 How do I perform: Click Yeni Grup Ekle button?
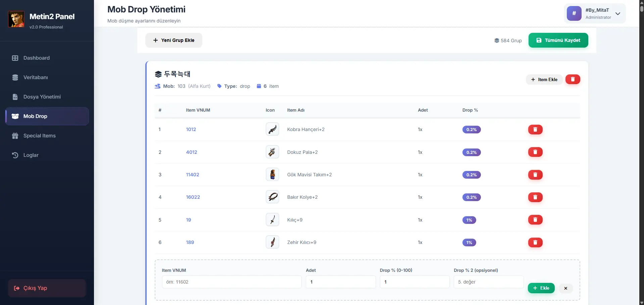pyautogui.click(x=174, y=40)
